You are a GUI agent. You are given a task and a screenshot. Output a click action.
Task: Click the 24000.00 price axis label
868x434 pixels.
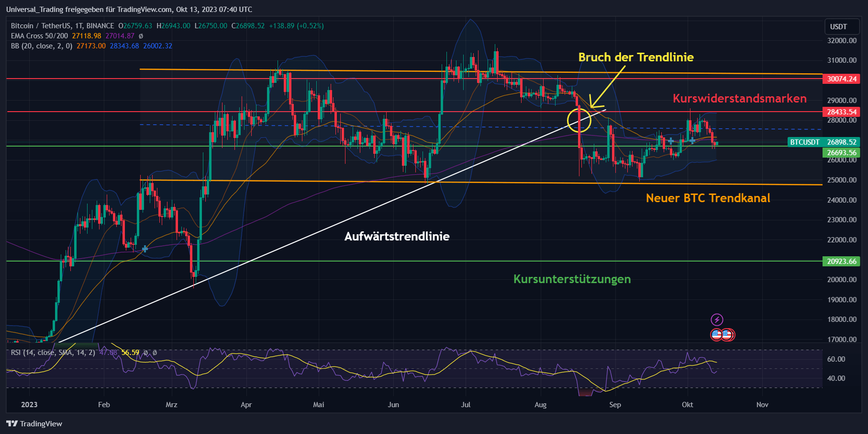point(842,200)
